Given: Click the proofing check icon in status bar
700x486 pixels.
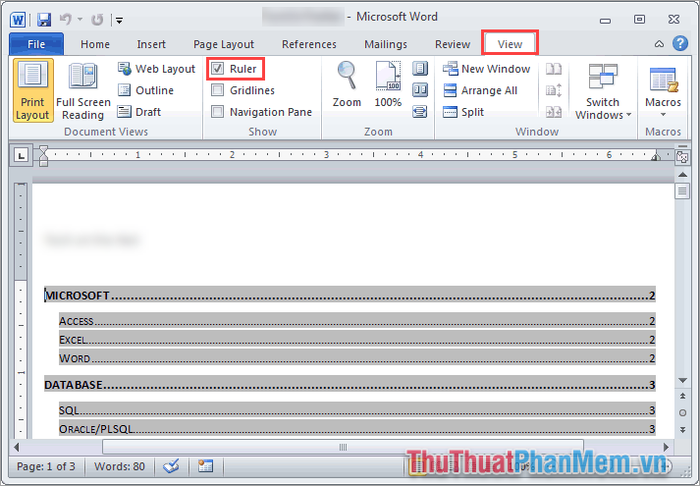Looking at the screenshot, I should coord(171,466).
